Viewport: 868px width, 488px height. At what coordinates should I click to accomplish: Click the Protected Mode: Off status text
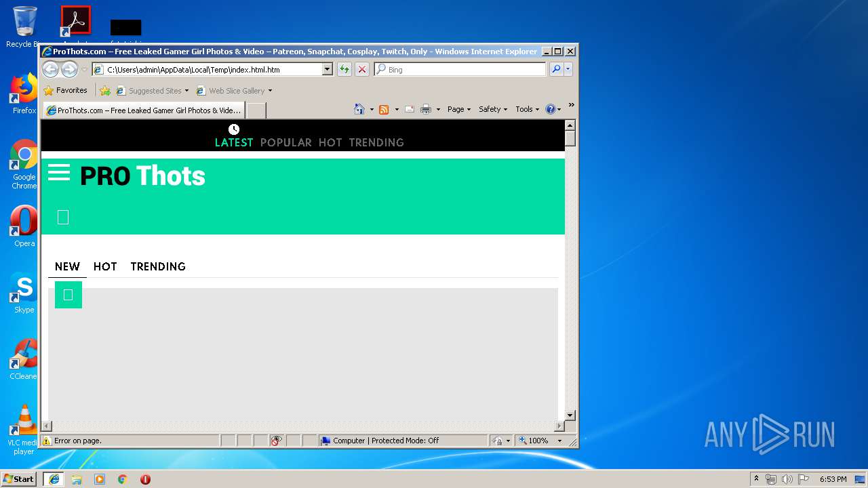(405, 441)
